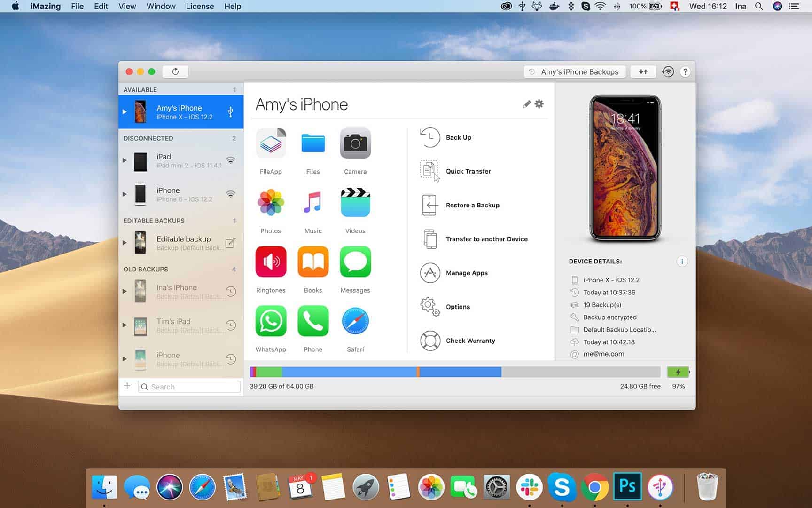Click the pencil icon to rename Amy's iPhone
The image size is (812, 508).
click(x=526, y=104)
